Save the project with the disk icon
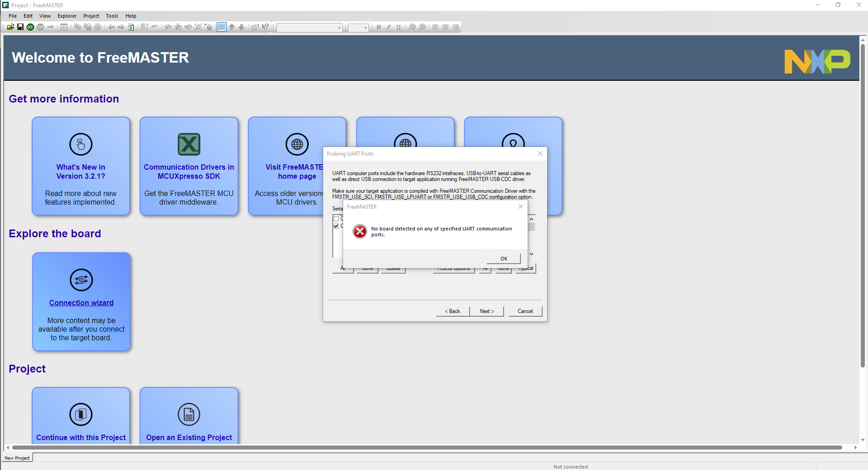The width and height of the screenshot is (868, 470). coord(20,27)
